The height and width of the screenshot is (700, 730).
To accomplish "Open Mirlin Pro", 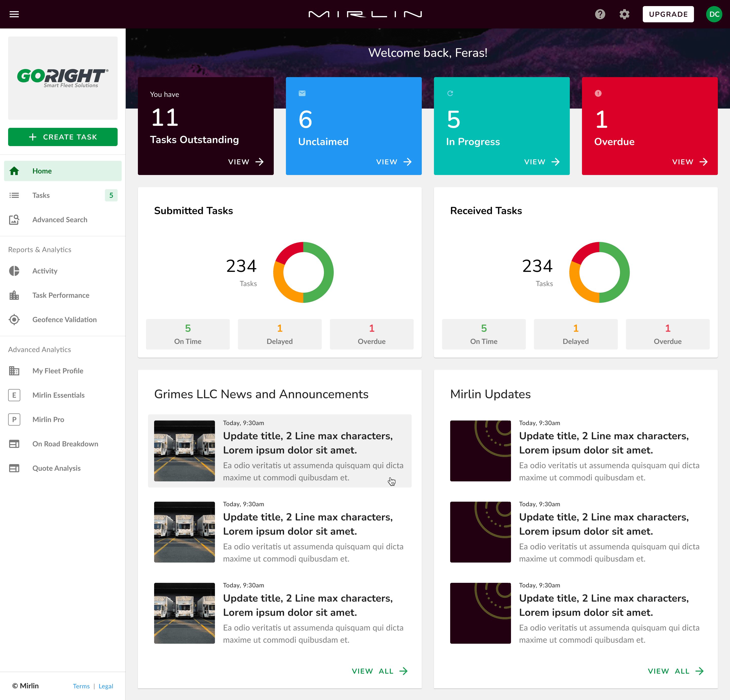I will [63, 419].
